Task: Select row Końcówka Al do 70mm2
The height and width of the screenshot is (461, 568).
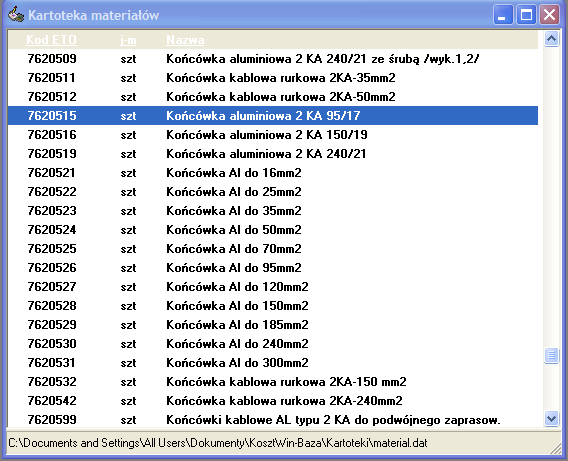Action: click(273, 249)
